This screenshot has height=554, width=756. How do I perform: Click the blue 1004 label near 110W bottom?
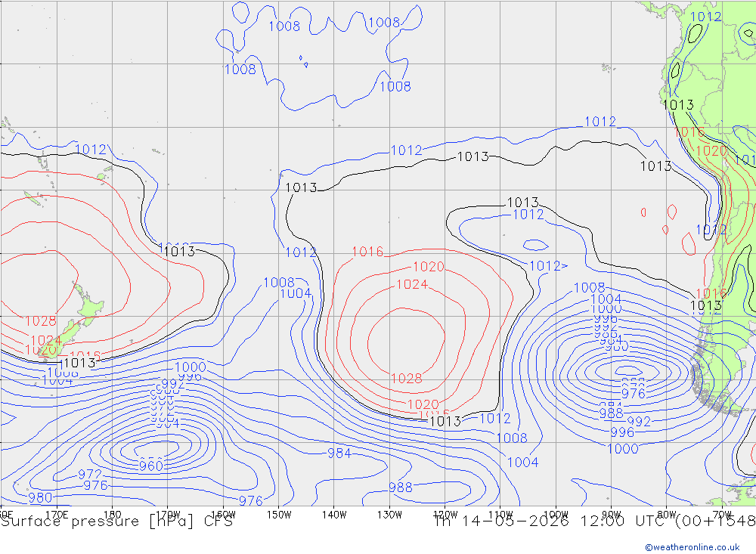click(522, 463)
